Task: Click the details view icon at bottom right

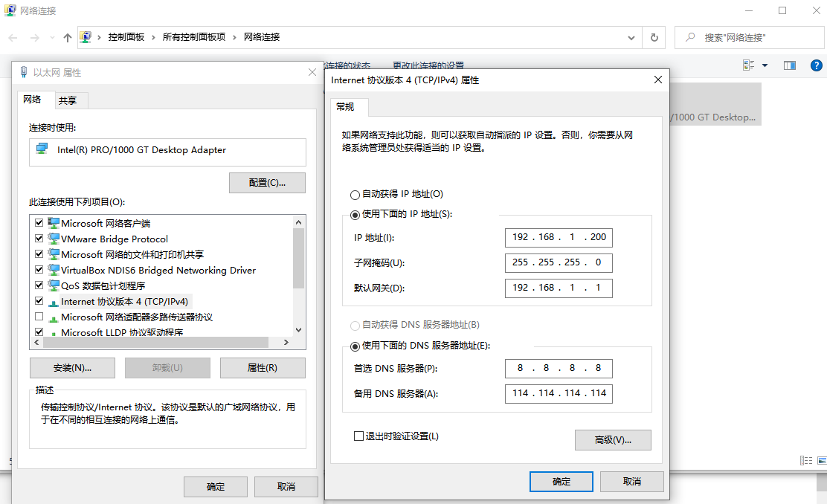Action: point(806,460)
